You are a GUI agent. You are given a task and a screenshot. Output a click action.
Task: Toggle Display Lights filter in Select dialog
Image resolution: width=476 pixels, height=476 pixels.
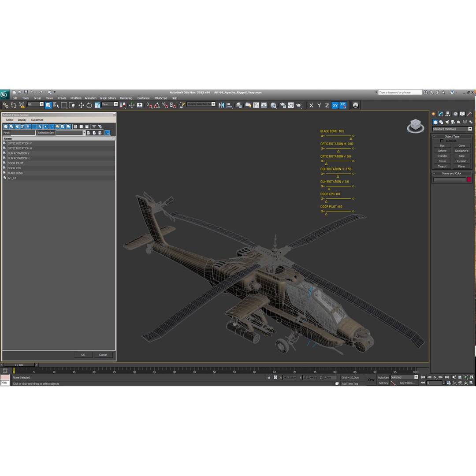pos(17,126)
